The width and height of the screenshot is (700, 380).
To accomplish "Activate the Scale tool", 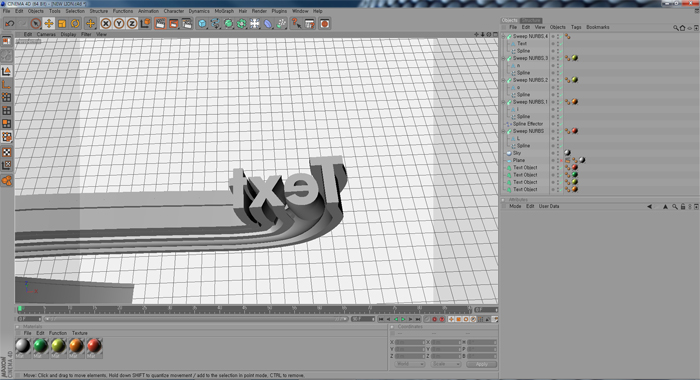I will pos(62,24).
